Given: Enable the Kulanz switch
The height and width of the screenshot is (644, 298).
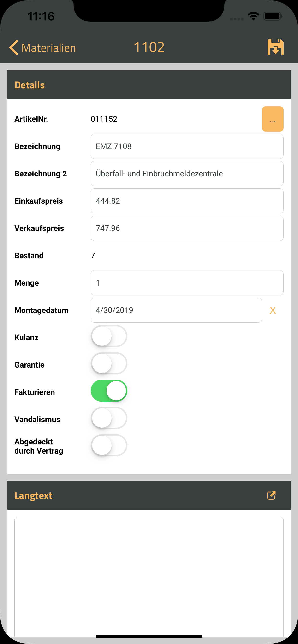Looking at the screenshot, I should pos(109,336).
